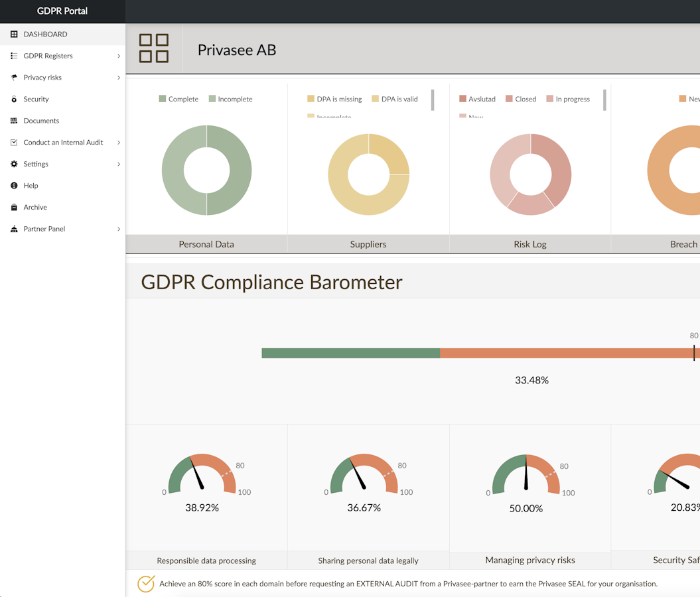700x597 pixels.
Task: Click the Archive box icon
Action: pyautogui.click(x=14, y=208)
